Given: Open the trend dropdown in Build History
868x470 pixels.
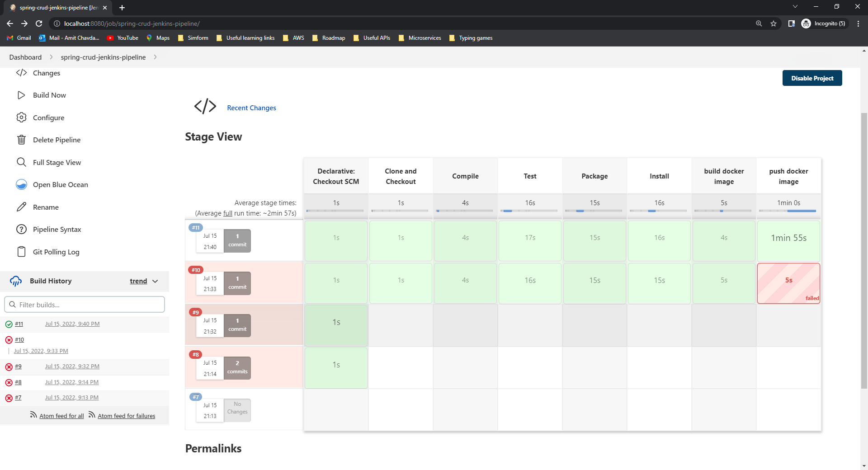Looking at the screenshot, I should pyautogui.click(x=155, y=281).
